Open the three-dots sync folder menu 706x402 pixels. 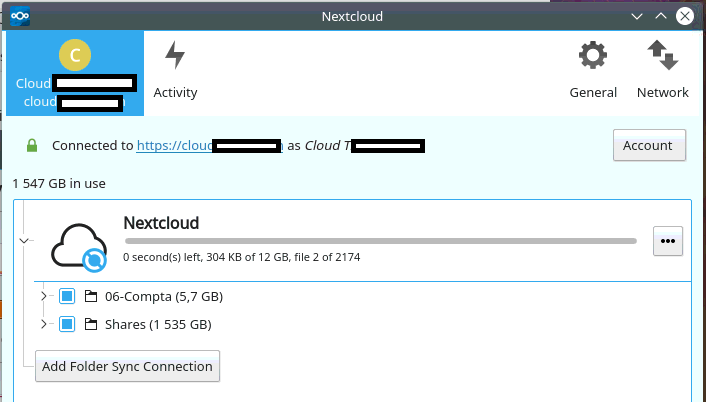coord(668,241)
